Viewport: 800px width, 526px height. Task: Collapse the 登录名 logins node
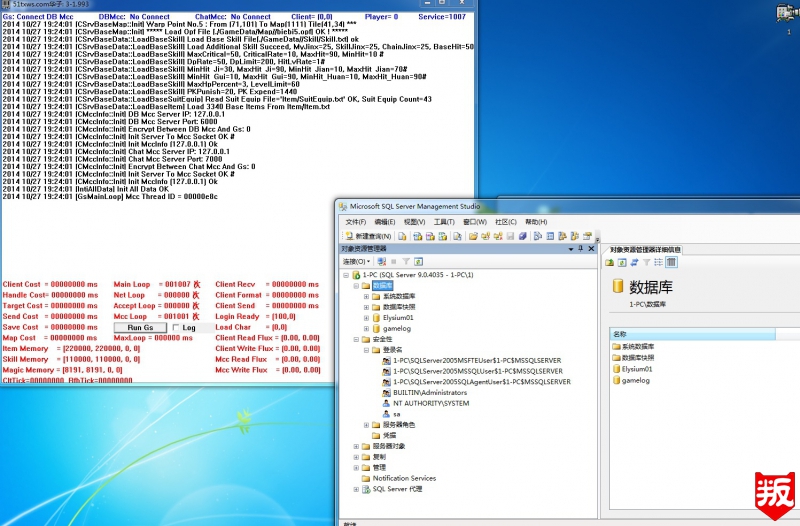pos(366,350)
